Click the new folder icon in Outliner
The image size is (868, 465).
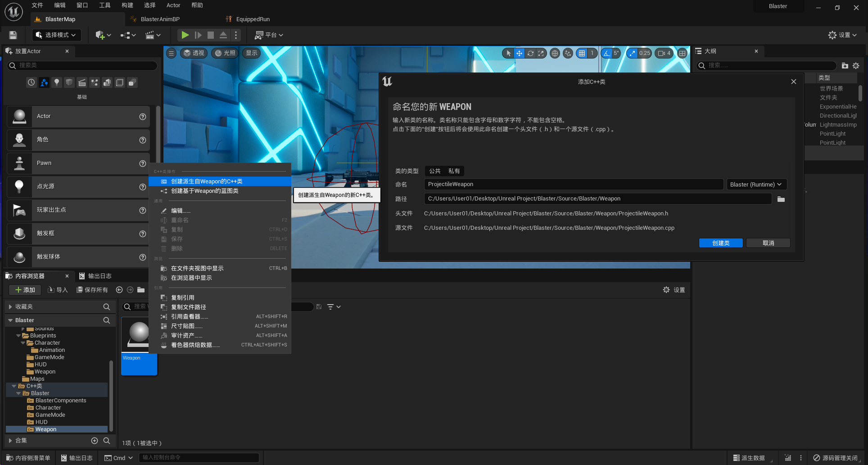pyautogui.click(x=845, y=66)
